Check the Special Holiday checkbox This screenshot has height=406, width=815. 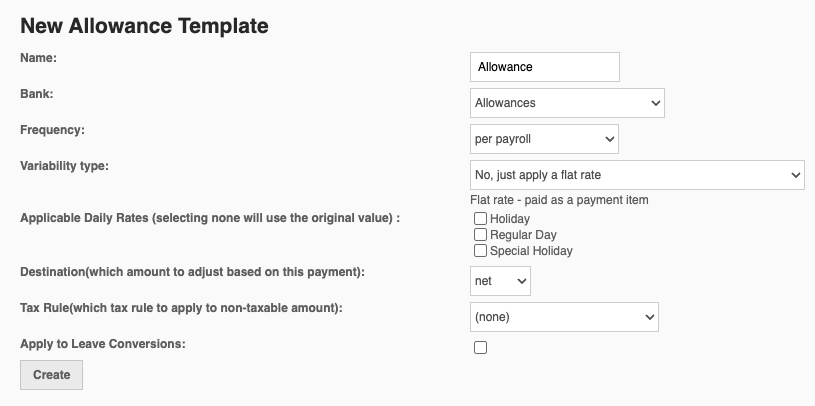(481, 251)
